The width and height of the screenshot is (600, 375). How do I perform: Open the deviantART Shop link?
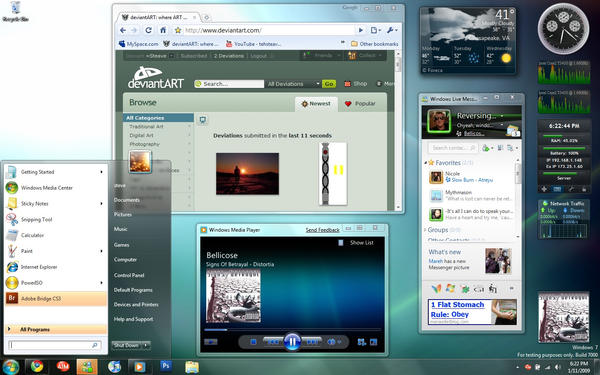point(355,84)
